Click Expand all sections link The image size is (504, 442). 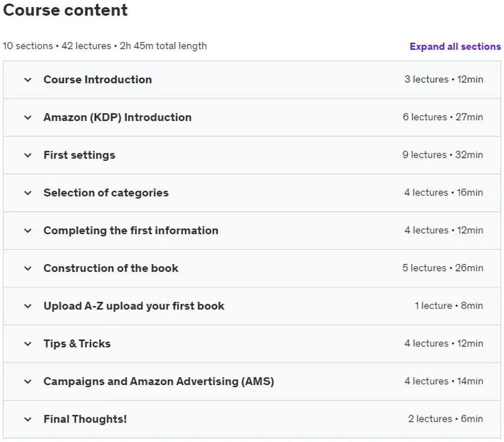[455, 47]
